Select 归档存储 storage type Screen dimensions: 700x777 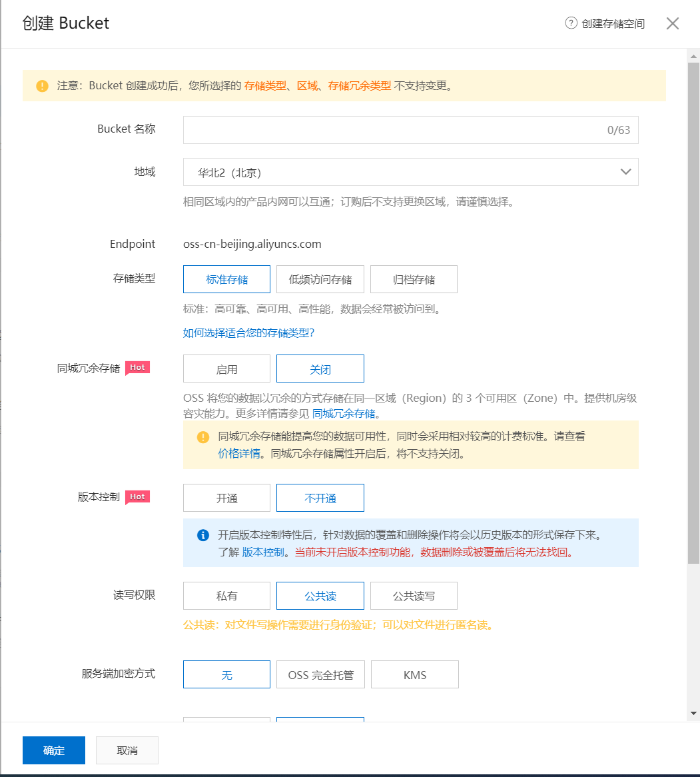(x=414, y=279)
